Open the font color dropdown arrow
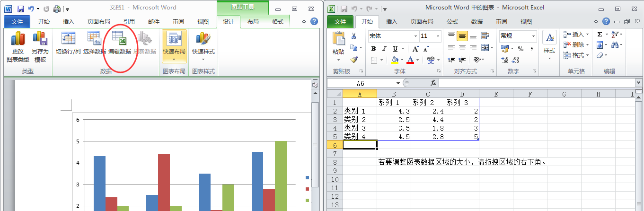 (418, 60)
